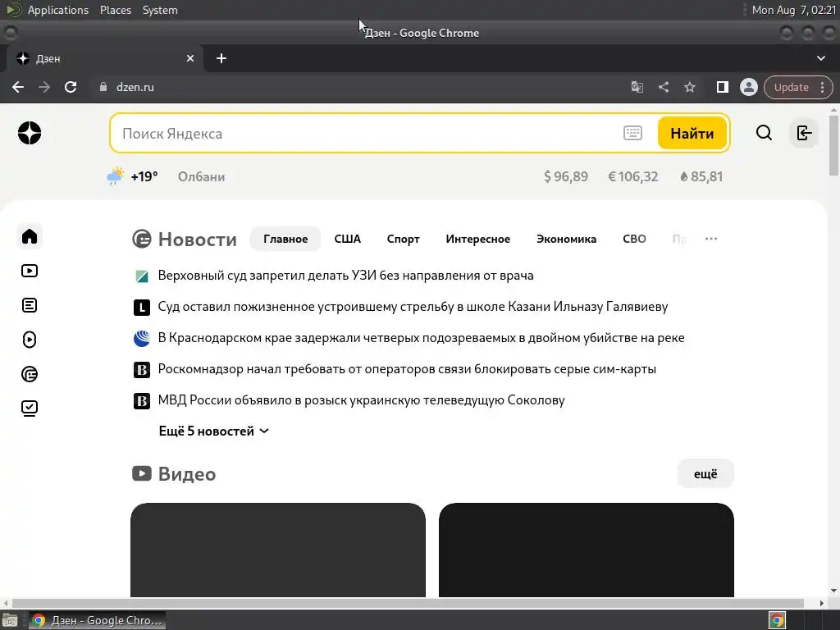Open the МВД России Соколову headline
The width and height of the screenshot is (840, 630).
361,400
